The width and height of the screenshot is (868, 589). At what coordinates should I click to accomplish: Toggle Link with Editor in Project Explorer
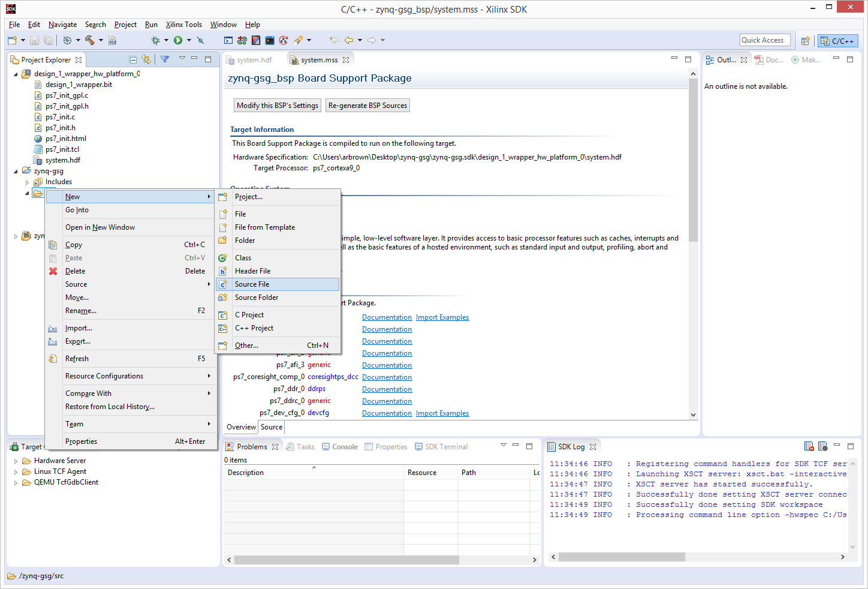[146, 59]
